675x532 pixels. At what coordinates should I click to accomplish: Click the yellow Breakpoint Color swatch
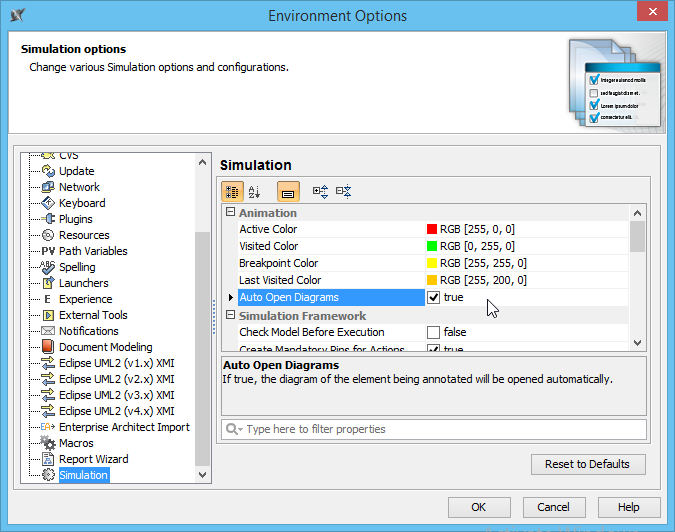(432, 263)
